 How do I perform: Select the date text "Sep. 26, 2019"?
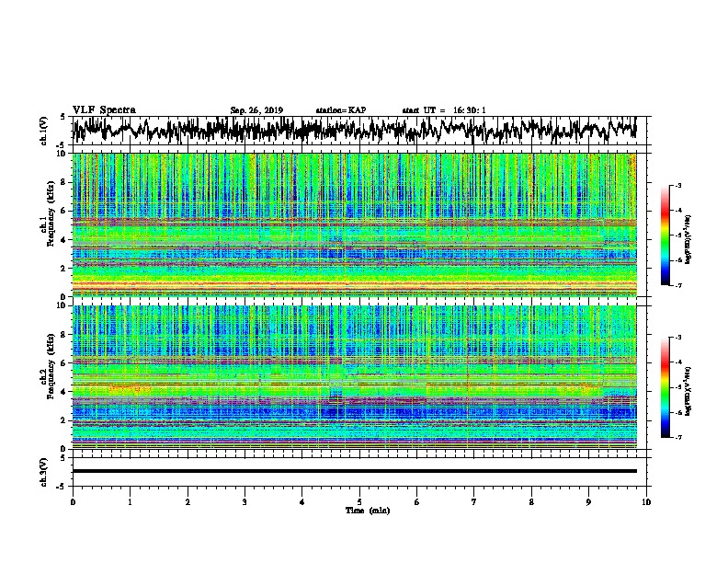(x=256, y=110)
